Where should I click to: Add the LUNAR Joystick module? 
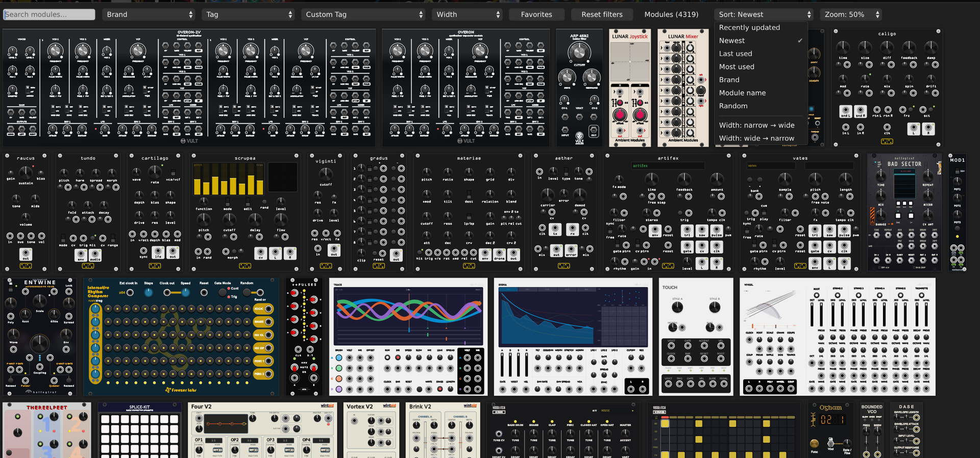[630, 88]
